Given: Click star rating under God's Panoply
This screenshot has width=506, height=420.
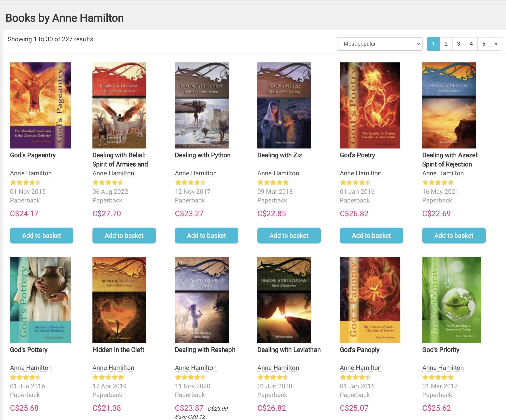Looking at the screenshot, I should (355, 377).
